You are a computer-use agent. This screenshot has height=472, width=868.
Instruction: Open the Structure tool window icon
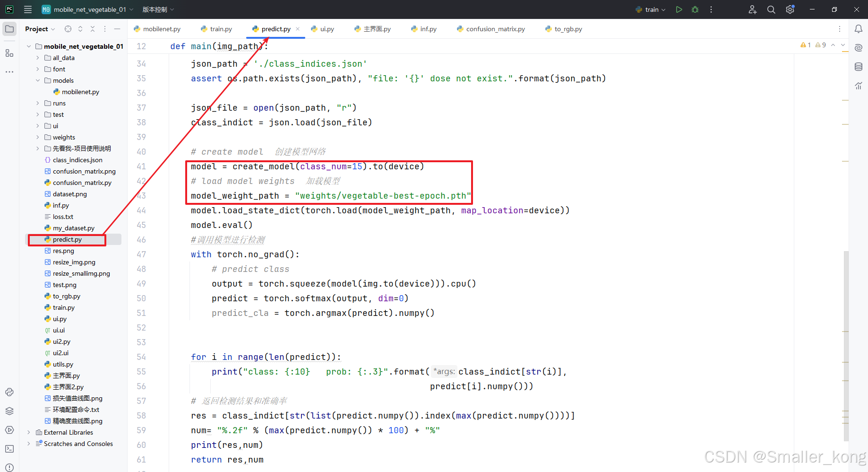9,53
